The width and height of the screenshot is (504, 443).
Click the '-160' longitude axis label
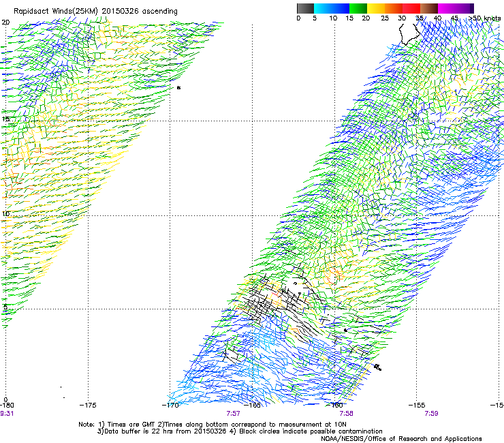(x=334, y=406)
